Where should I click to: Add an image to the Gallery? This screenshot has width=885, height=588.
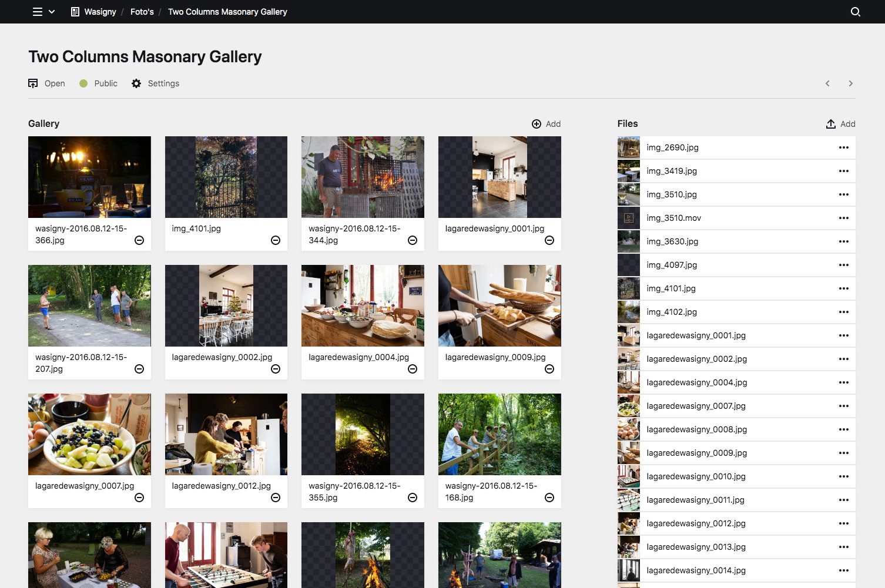[547, 124]
